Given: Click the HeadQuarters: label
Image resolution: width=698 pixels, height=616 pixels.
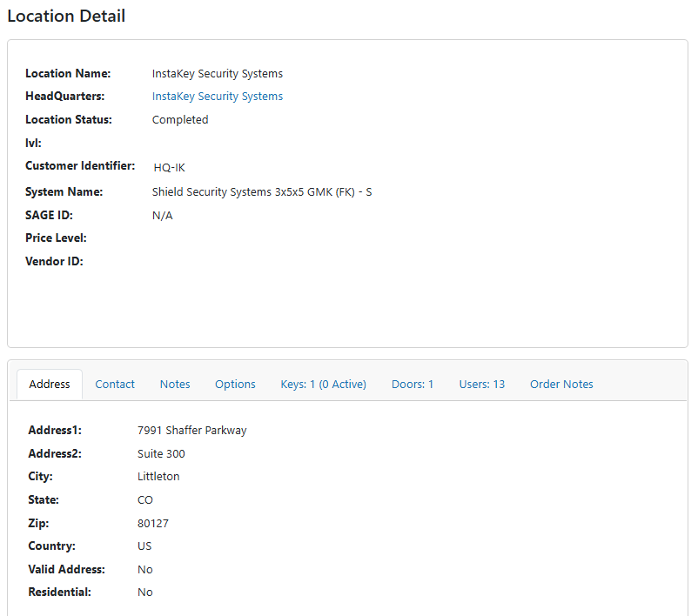Looking at the screenshot, I should click(x=64, y=96).
